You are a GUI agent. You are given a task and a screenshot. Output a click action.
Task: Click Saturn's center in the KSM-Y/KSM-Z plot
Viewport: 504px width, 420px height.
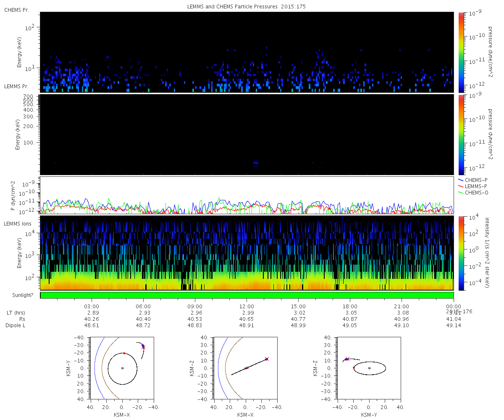(369, 368)
